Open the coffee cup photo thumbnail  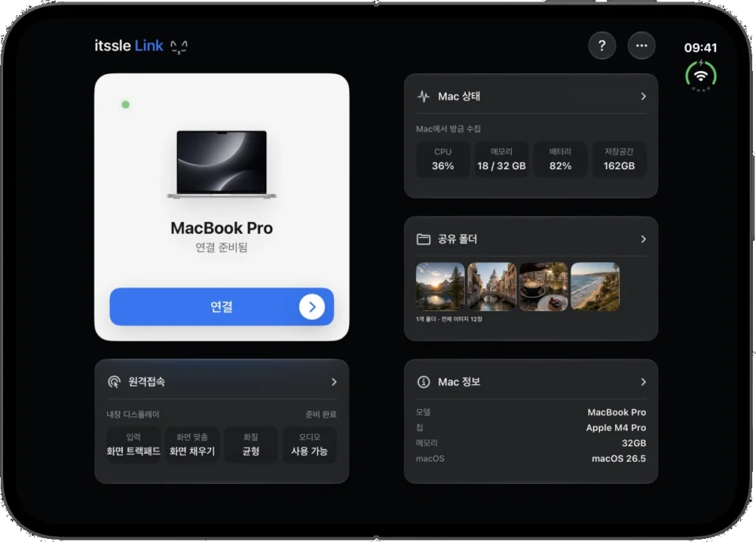[x=543, y=287]
